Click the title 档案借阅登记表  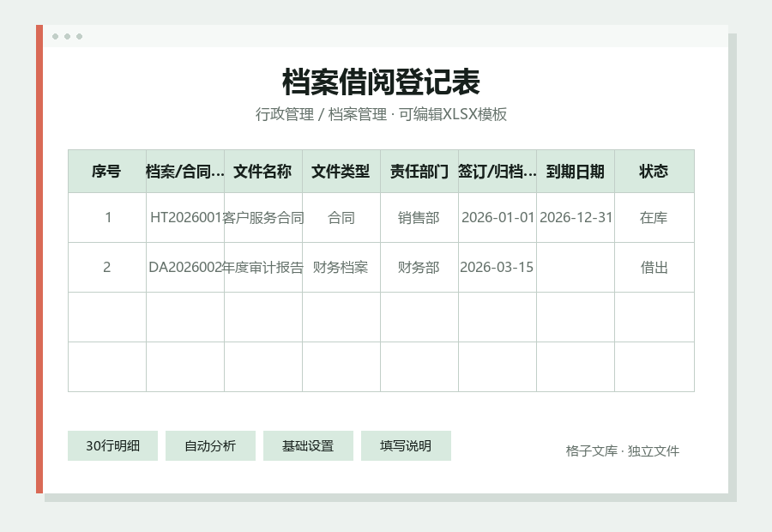[381, 82]
